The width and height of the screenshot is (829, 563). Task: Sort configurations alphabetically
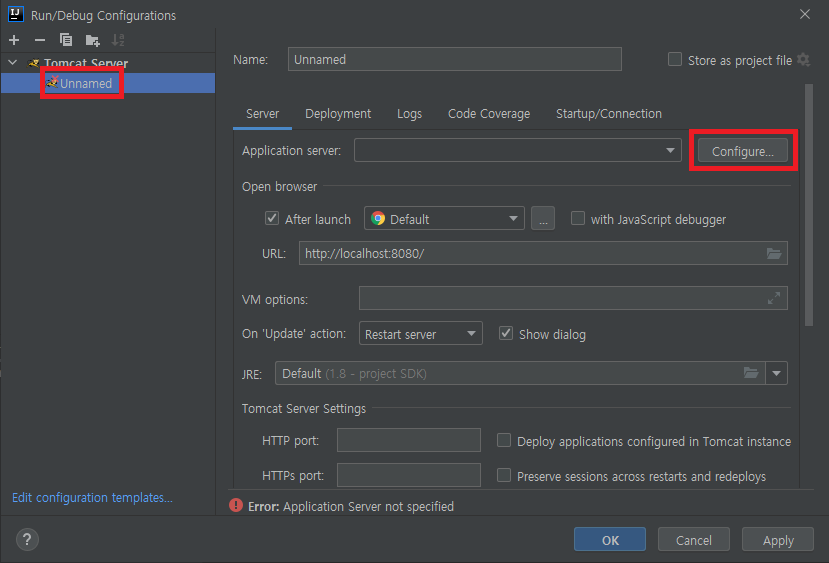[118, 40]
